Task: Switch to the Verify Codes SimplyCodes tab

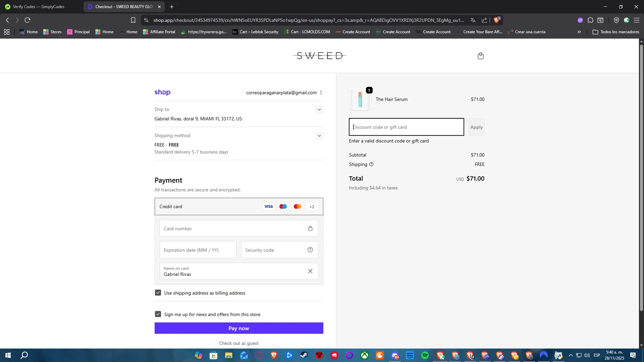Action: (39, 7)
